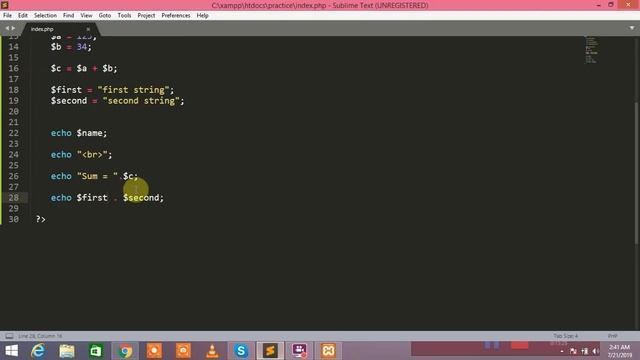Image resolution: width=640 pixels, height=360 pixels.
Task: Click line number 14 in gutter
Action: pyautogui.click(x=13, y=47)
